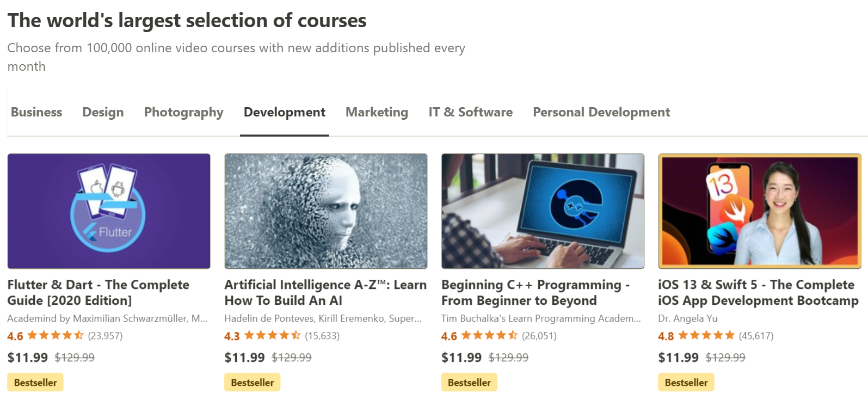Image resolution: width=868 pixels, height=412 pixels.
Task: Click the Bestseller badge on the Flutter course
Action: pyautogui.click(x=35, y=382)
